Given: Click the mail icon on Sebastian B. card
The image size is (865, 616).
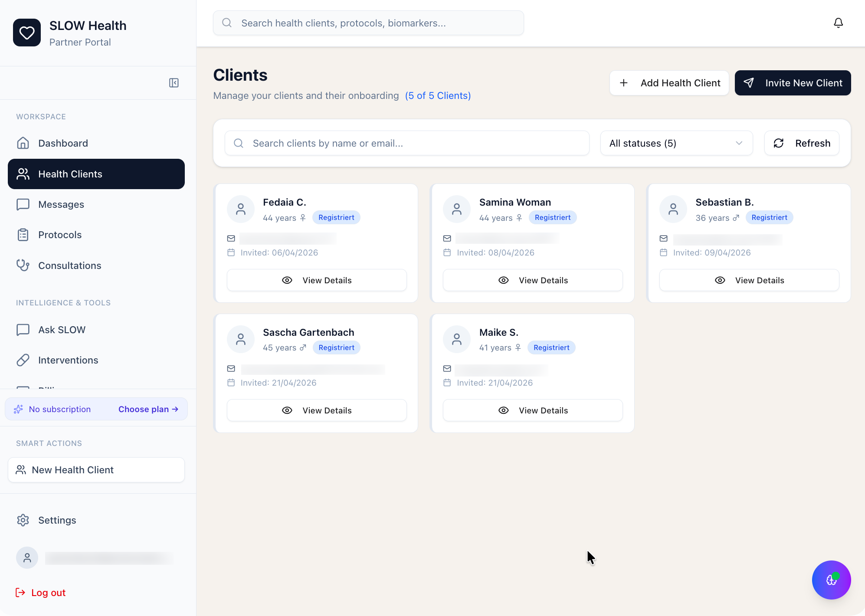Looking at the screenshot, I should click(x=664, y=239).
